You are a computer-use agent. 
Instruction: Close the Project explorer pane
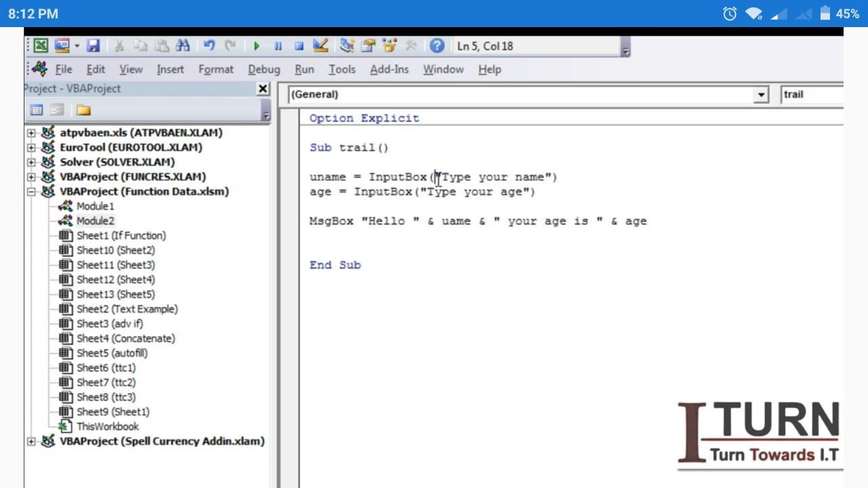pyautogui.click(x=262, y=89)
